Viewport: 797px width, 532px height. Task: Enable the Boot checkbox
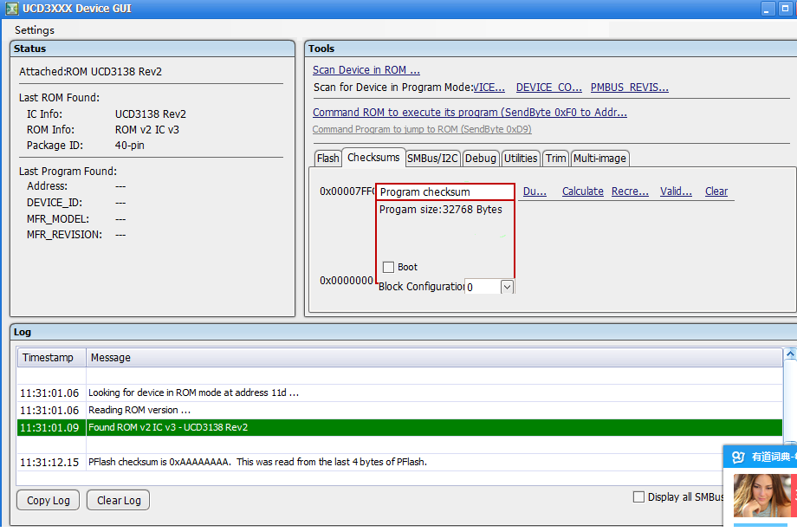click(388, 267)
